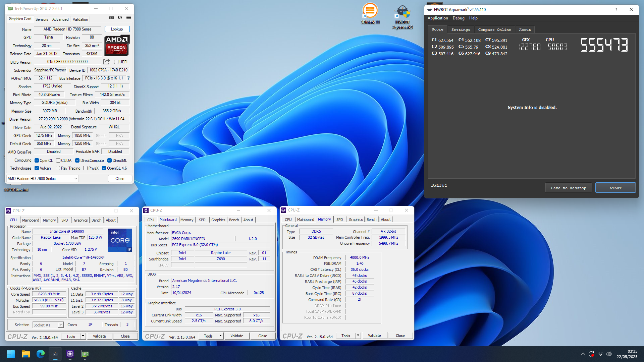Open File Explorer from the taskbar
Screen dimensions: 644x362
point(26,354)
